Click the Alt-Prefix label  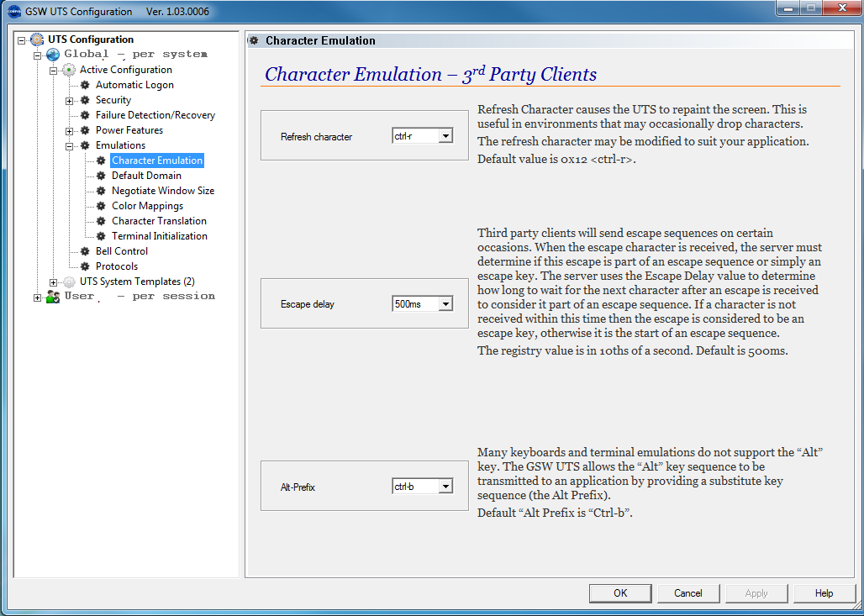point(298,487)
